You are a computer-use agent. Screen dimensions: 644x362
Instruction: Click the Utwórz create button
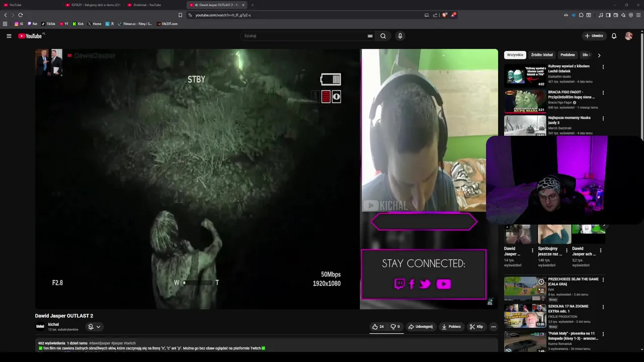pos(594,36)
